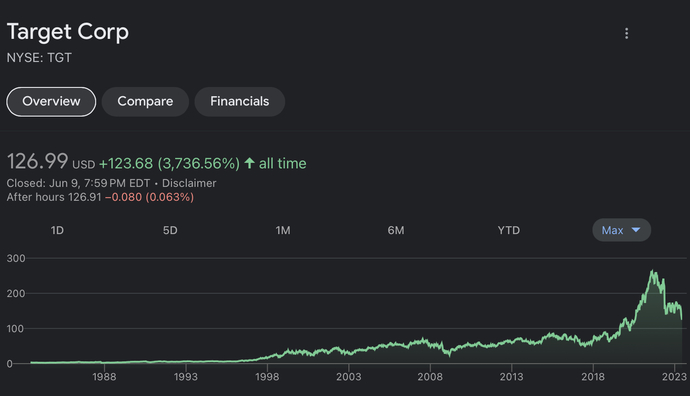Switch to the Overview tab

(x=51, y=102)
